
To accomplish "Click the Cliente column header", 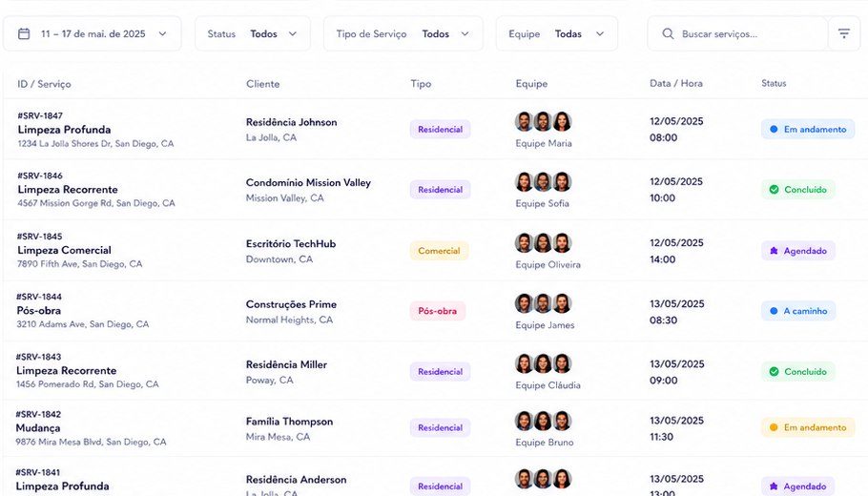I will click(x=263, y=84).
